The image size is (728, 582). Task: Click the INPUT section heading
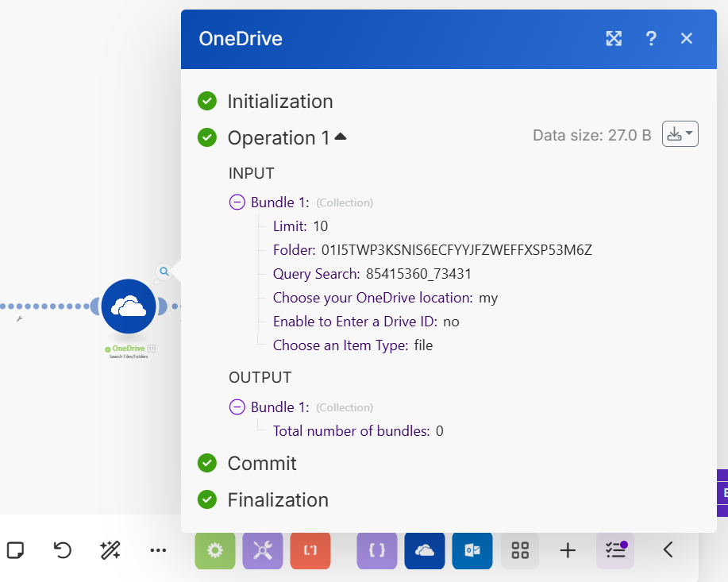click(x=251, y=173)
